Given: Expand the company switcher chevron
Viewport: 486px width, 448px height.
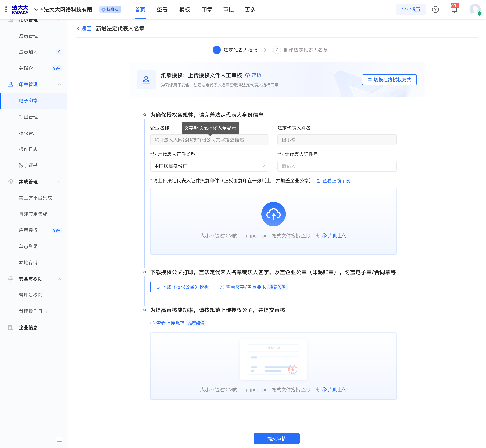Looking at the screenshot, I should pyautogui.click(x=36, y=9).
